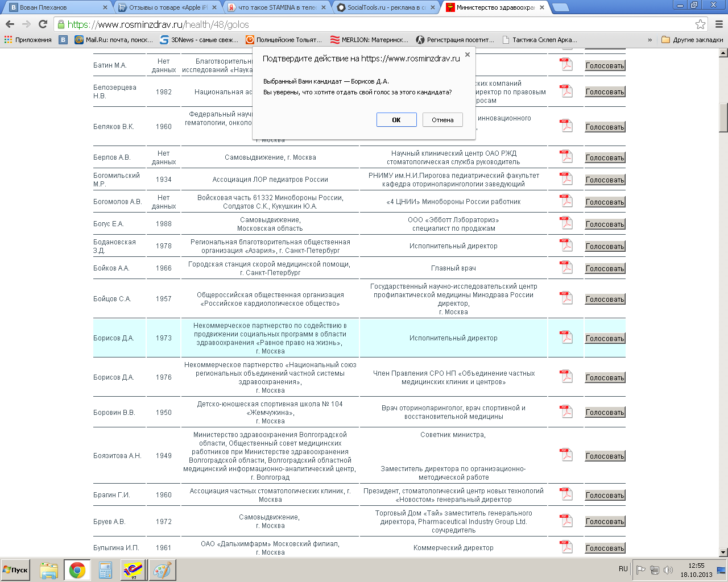Screen dimensions: 728x582
Task: Click page scrollbar down arrow
Action: [x=723, y=552]
